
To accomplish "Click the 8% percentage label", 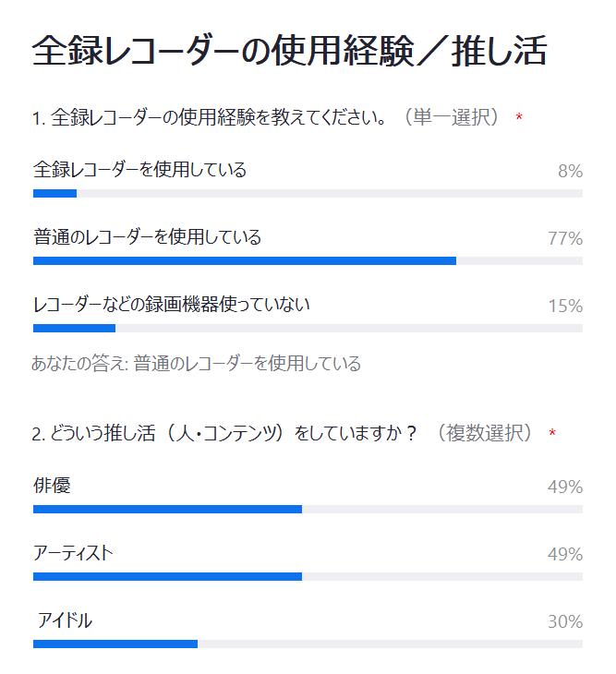I will point(571,171).
